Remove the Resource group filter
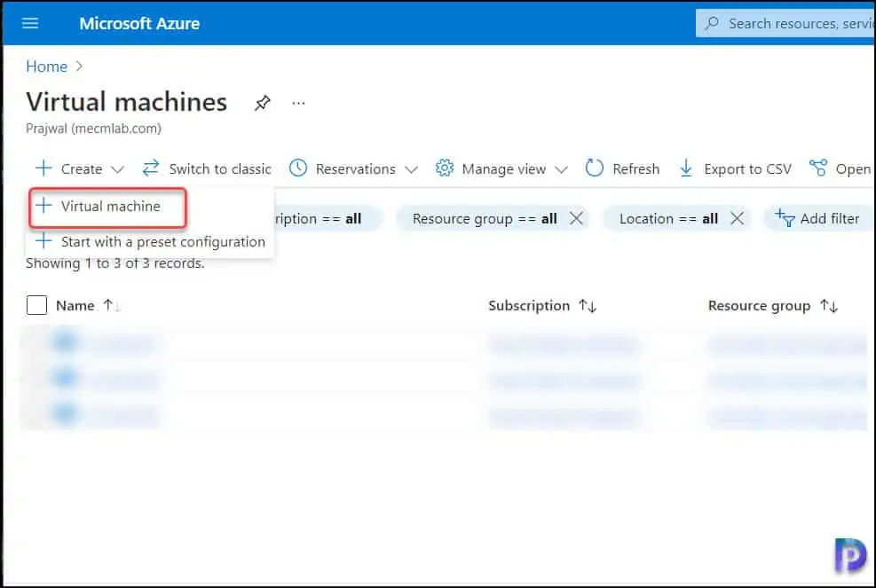 [x=576, y=218]
